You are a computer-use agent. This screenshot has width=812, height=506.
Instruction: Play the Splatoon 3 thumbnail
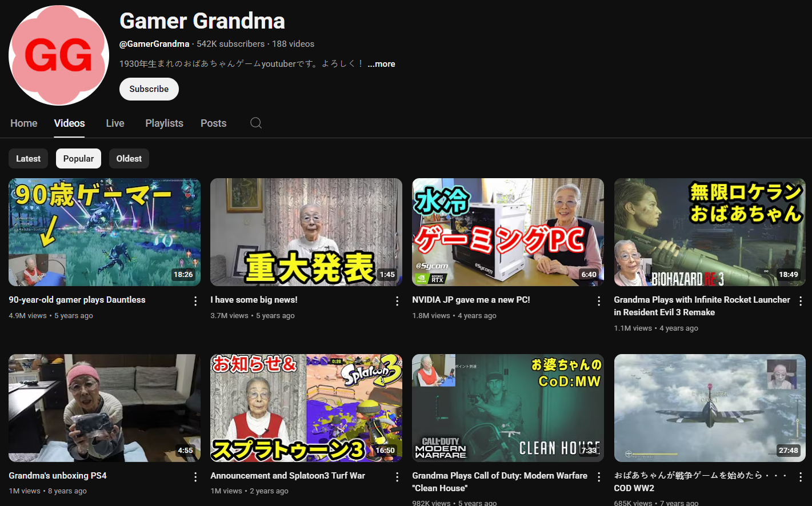click(306, 408)
